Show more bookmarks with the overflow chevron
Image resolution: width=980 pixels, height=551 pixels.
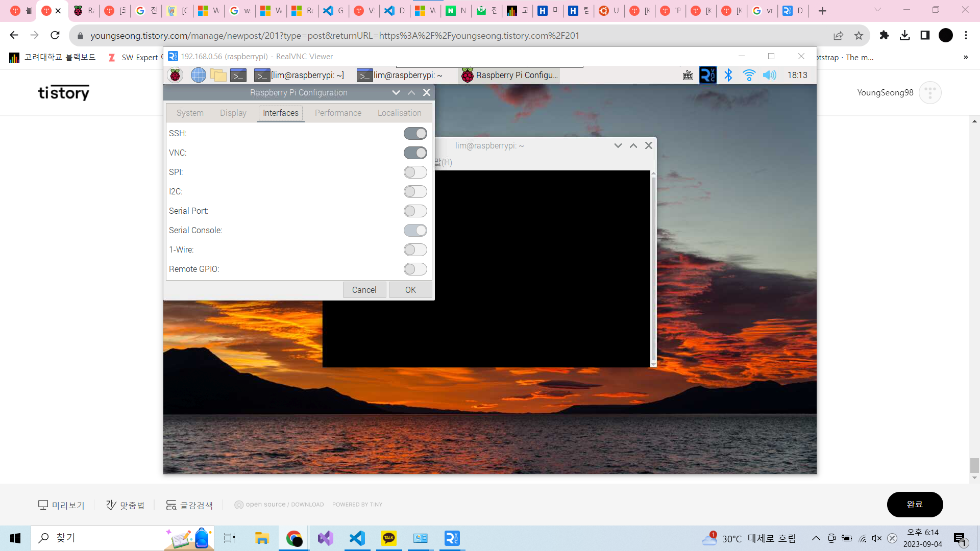965,57
